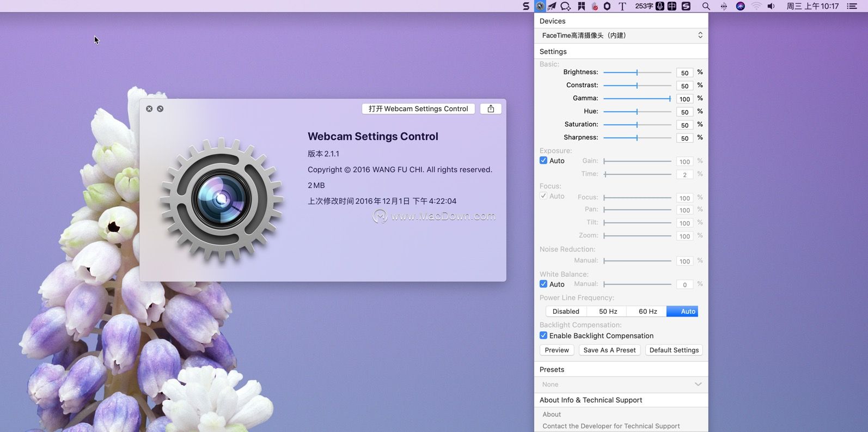Open Notification Center list icon
This screenshot has width=868, height=432.
click(x=852, y=6)
